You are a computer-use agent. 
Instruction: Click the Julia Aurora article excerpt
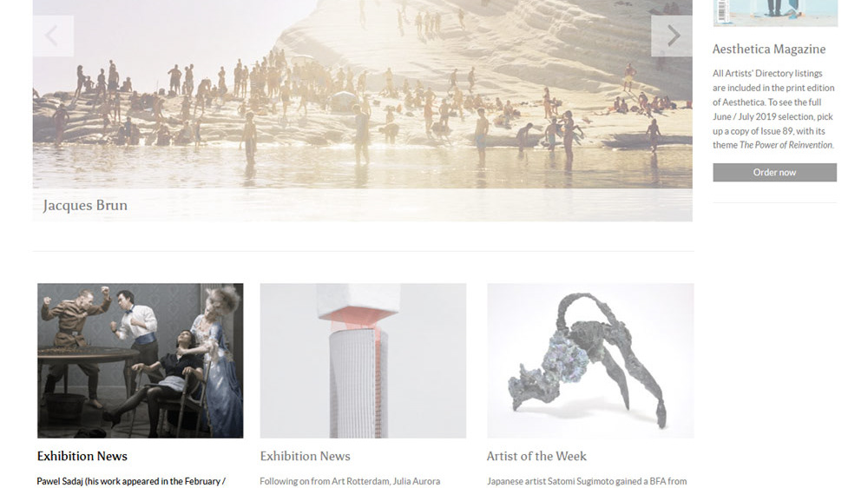point(350,481)
